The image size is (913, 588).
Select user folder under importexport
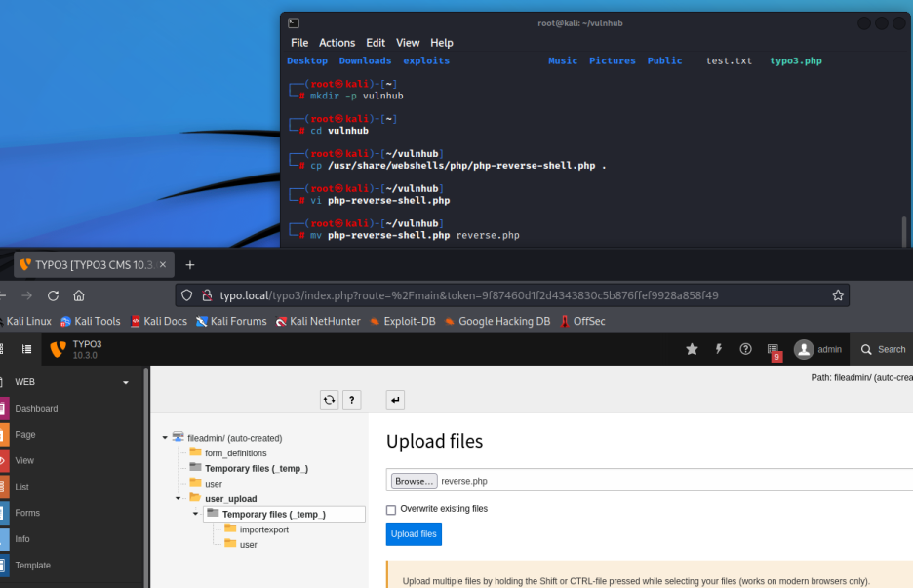pyautogui.click(x=248, y=545)
